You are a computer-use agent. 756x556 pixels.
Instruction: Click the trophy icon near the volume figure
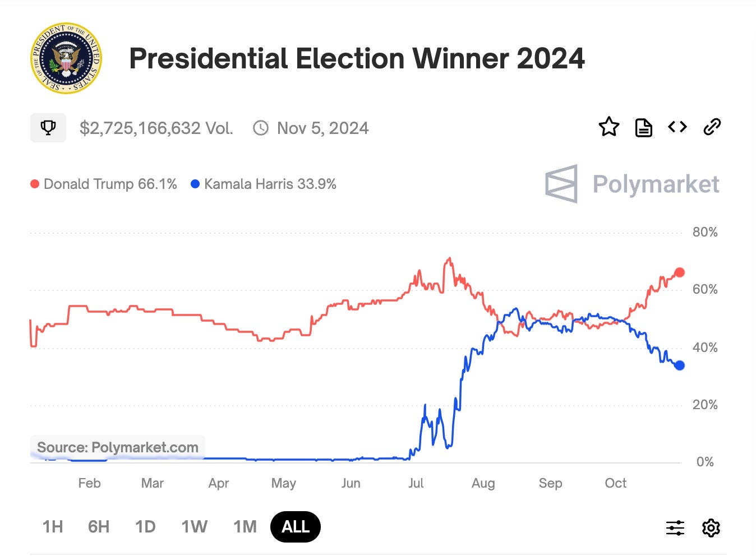pyautogui.click(x=48, y=127)
